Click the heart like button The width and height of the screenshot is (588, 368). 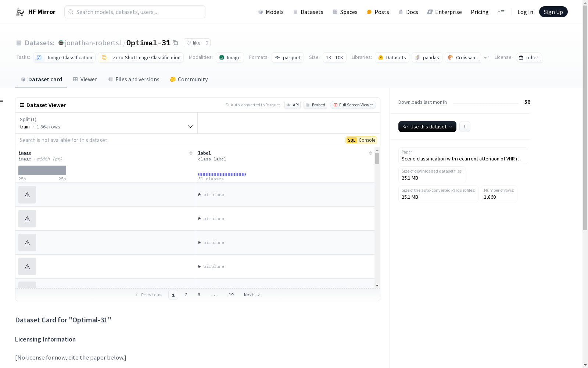coord(193,43)
